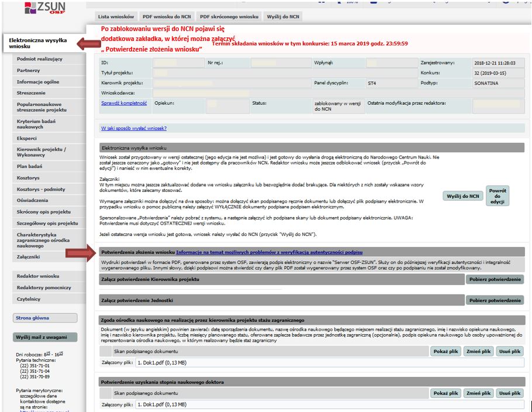
Task: Click the Konkurs value 32 (2019-03-15)
Action: (x=491, y=73)
